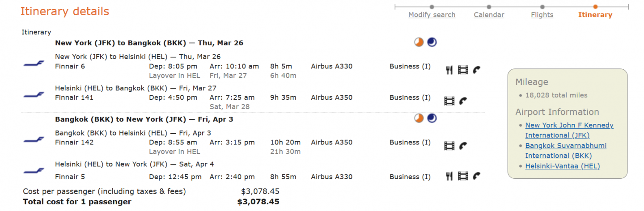
Task: Click the entertainment film icon for Finnair 141
Action: (449, 101)
